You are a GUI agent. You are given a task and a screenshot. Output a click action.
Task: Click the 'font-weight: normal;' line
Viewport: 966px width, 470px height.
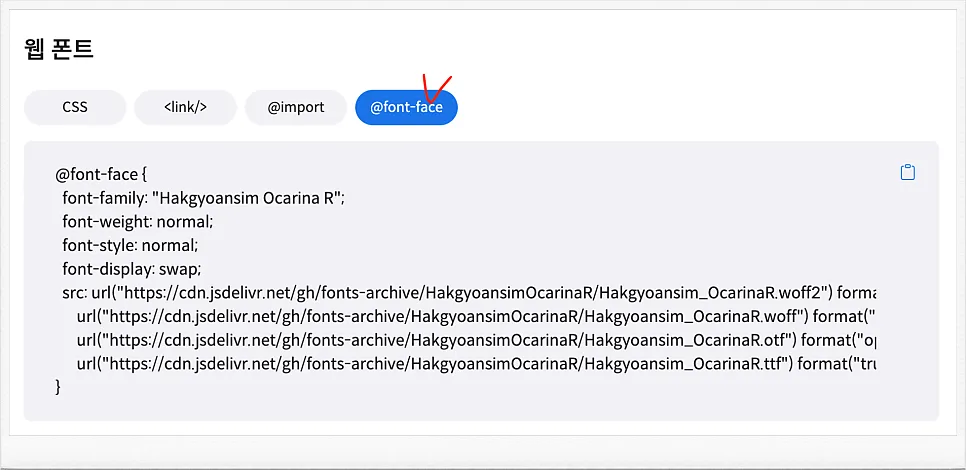point(137,222)
